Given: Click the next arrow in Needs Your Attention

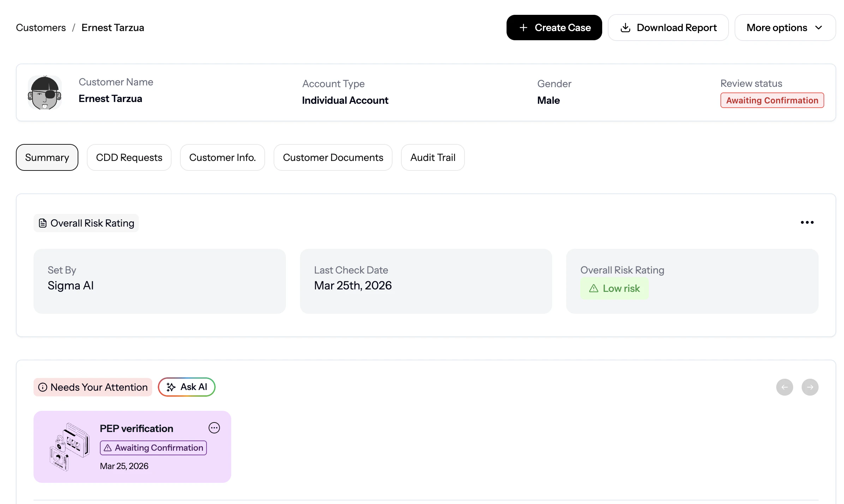Looking at the screenshot, I should (810, 387).
